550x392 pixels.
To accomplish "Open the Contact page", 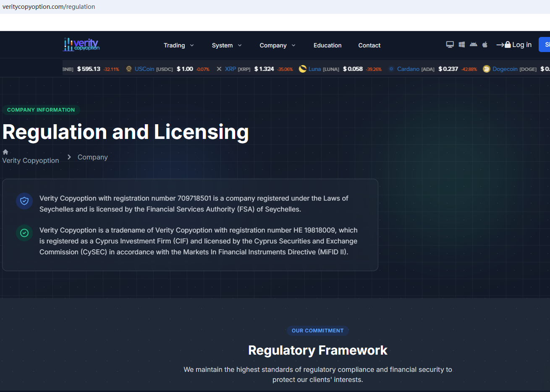I will pos(369,45).
